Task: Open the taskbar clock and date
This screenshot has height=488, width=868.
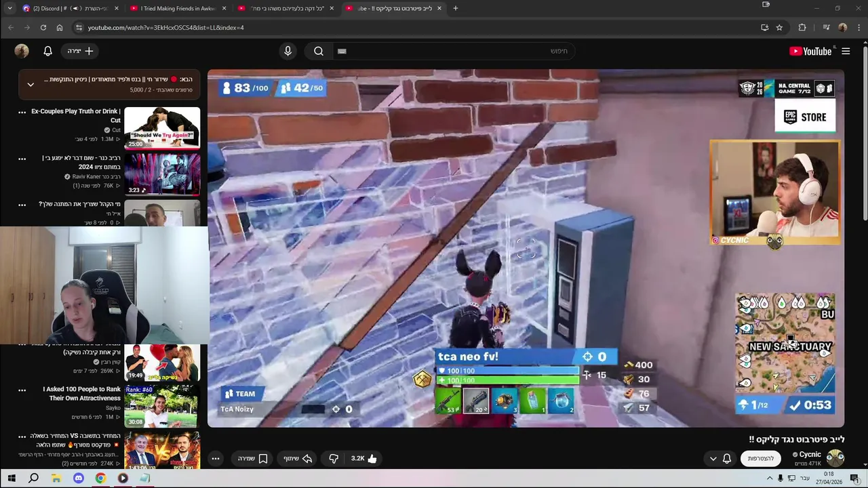Action: [x=829, y=478]
